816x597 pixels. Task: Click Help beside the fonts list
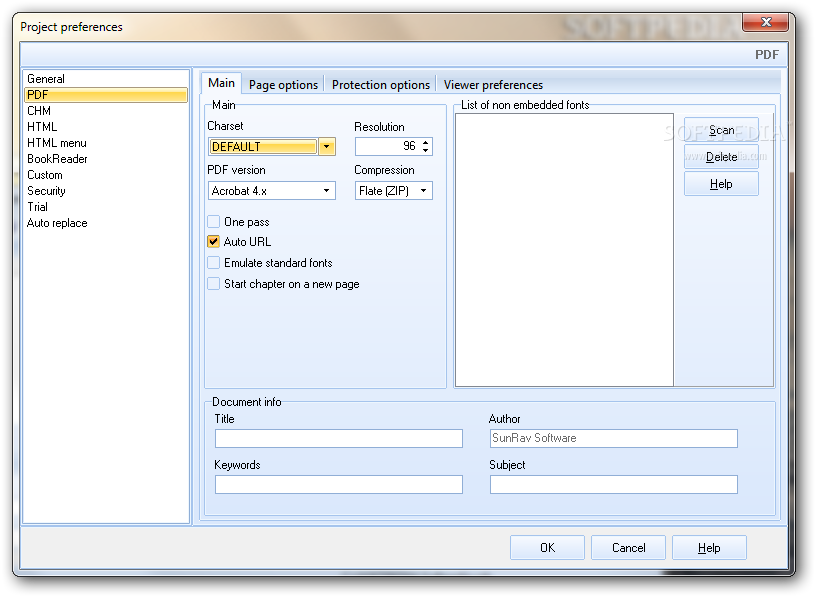721,184
